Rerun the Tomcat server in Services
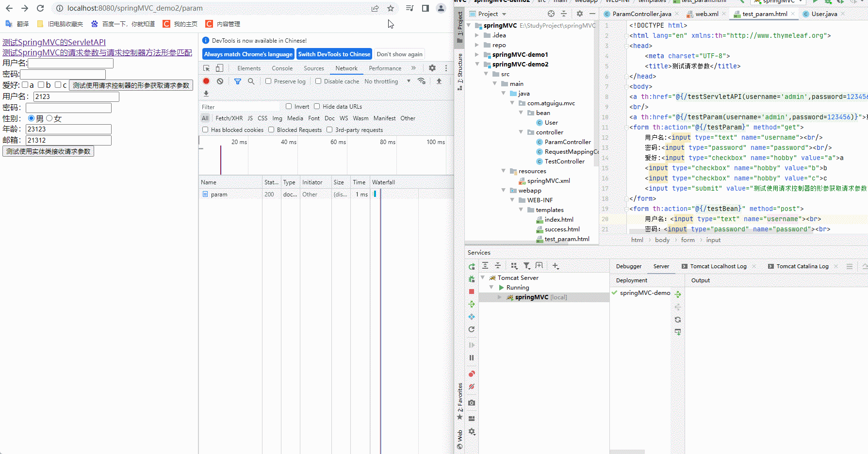This screenshot has height=454, width=868. 472,267
